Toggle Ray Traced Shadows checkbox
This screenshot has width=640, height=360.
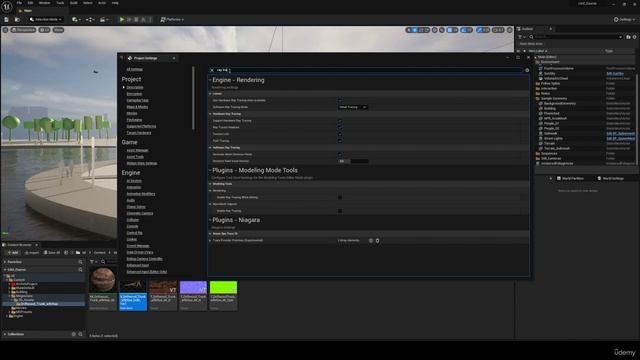pos(340,127)
